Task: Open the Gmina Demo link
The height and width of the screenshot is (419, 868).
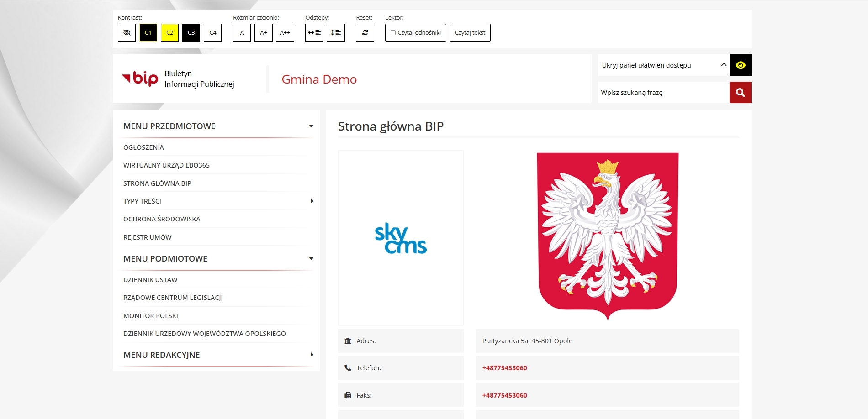Action: click(319, 79)
